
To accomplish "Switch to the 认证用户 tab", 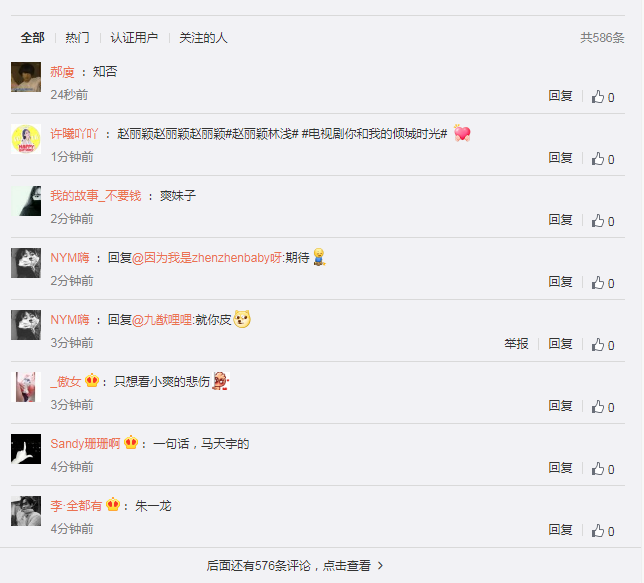I will coord(134,38).
